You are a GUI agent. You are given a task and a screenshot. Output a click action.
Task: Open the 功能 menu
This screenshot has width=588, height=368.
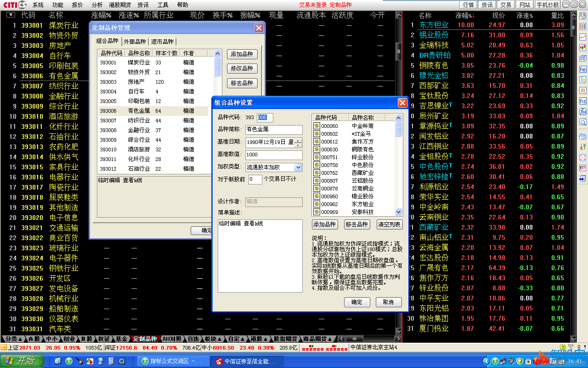[58, 5]
